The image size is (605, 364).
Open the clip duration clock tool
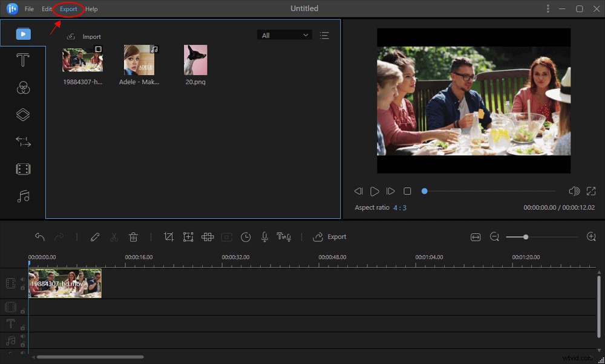coord(246,237)
